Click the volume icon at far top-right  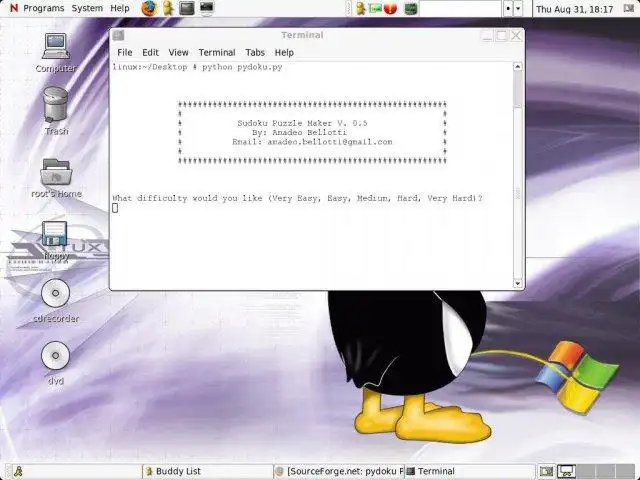click(630, 8)
